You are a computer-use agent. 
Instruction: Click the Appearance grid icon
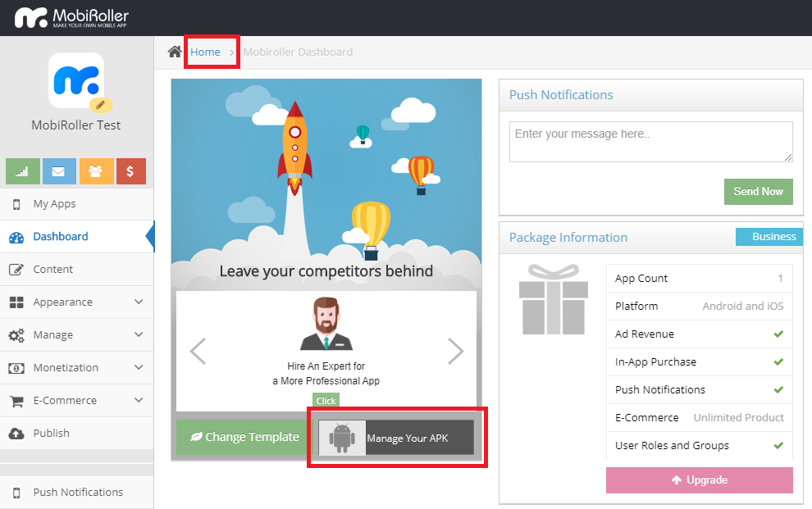(x=16, y=302)
